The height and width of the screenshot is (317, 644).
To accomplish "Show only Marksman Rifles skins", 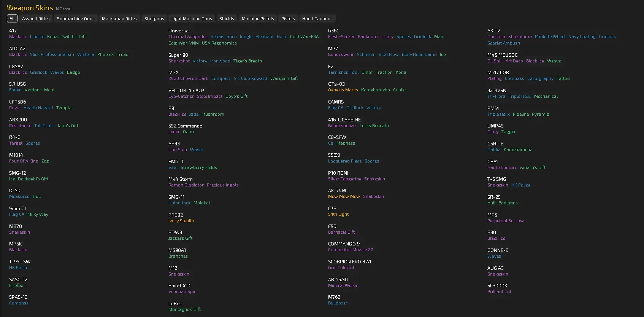I will coord(119,19).
